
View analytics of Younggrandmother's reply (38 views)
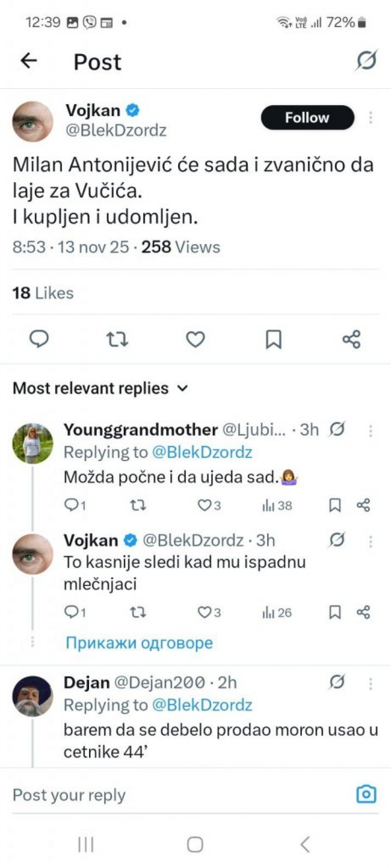tap(277, 505)
